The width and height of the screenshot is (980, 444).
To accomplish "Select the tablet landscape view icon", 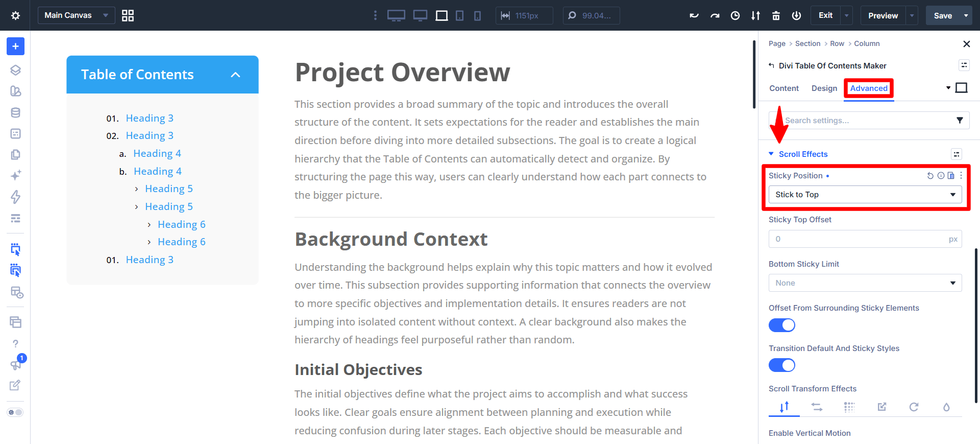I will pyautogui.click(x=442, y=15).
